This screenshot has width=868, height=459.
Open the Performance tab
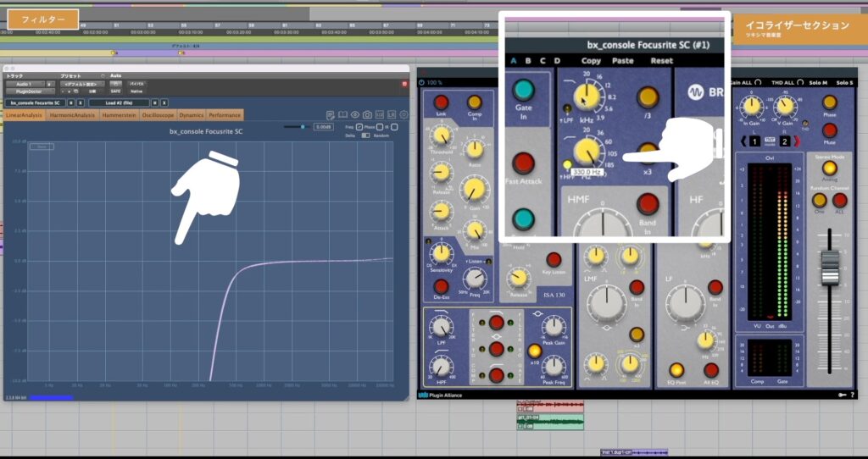(225, 115)
